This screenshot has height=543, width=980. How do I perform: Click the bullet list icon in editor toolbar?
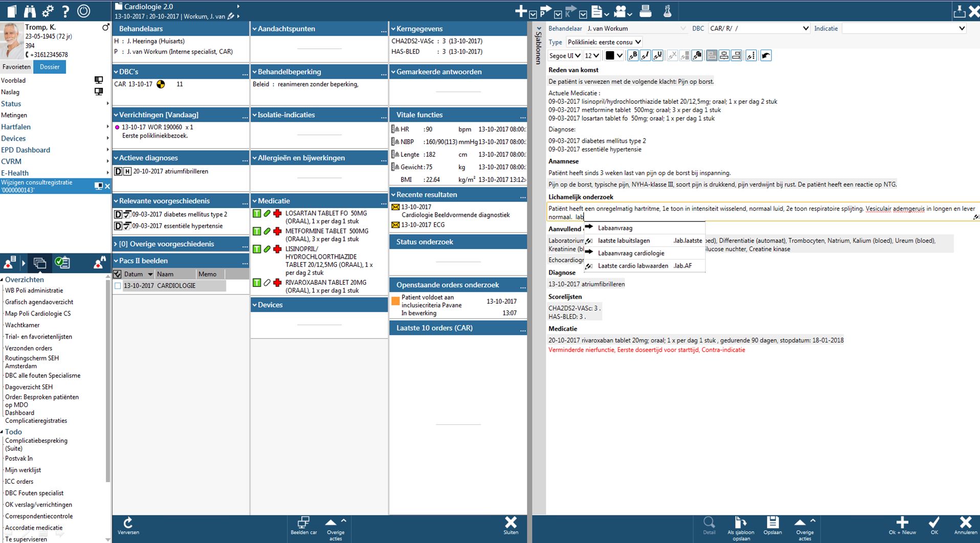751,56
